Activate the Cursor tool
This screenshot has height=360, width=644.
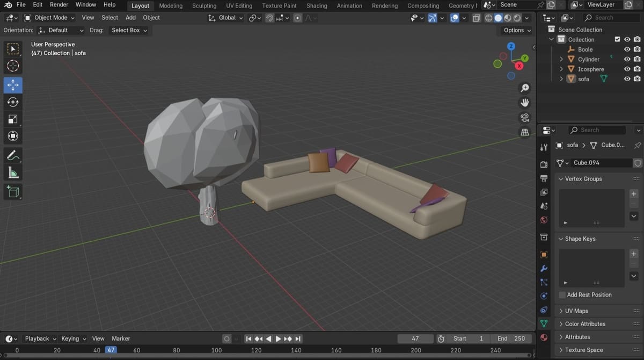click(13, 66)
